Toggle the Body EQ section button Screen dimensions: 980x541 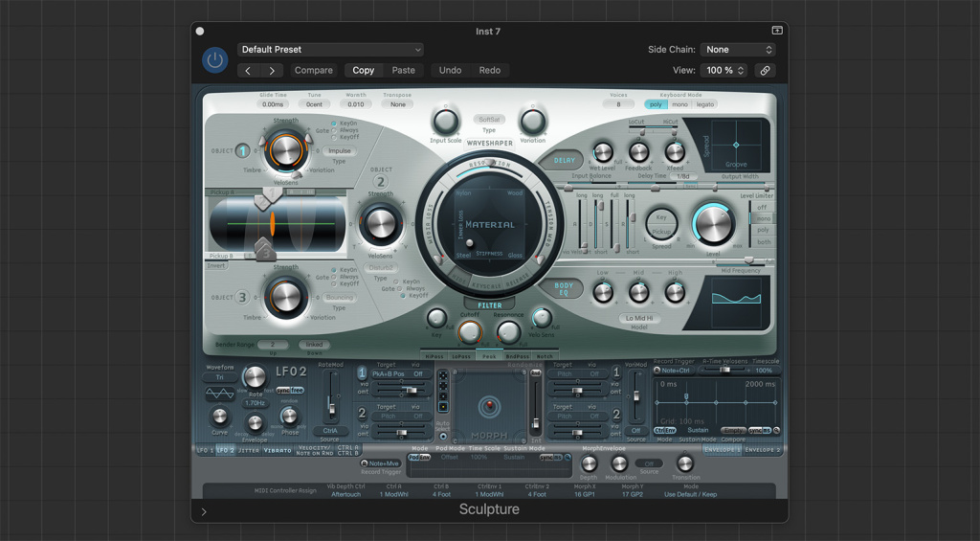pos(564,289)
